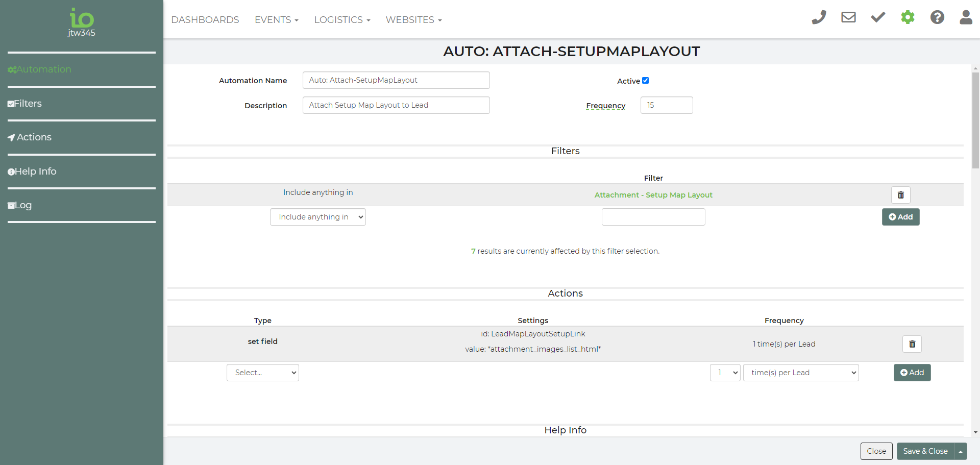The width and height of the screenshot is (980, 465).
Task: Open the action type Select dropdown
Action: [262, 373]
